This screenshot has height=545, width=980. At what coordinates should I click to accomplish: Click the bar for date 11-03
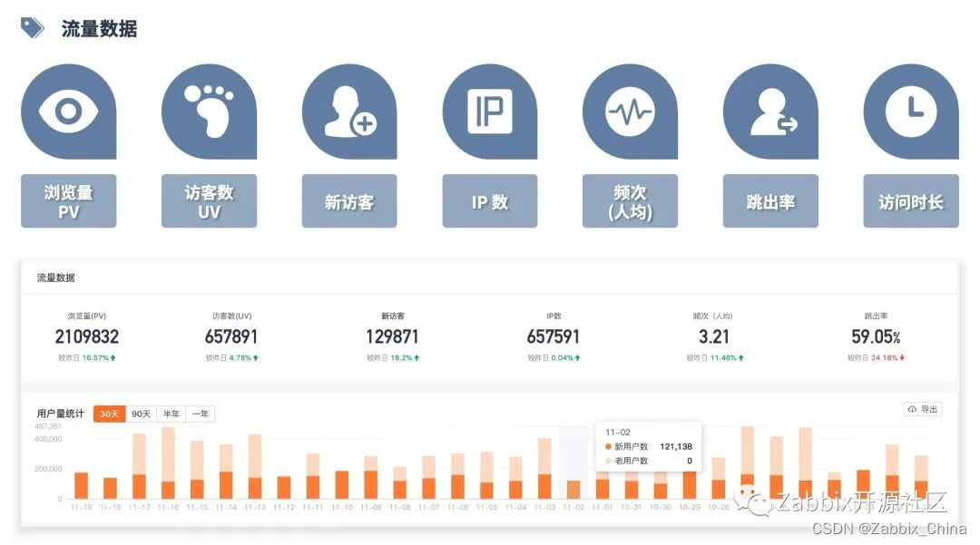tap(544, 468)
